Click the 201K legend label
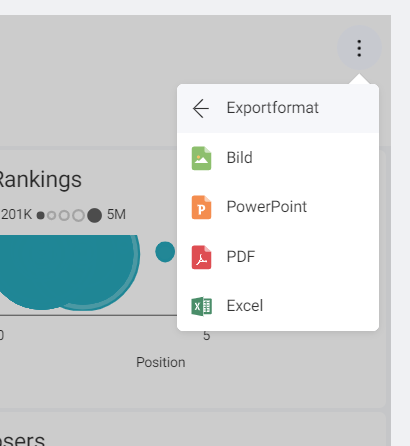Viewport: 410px width, 446px height. tap(17, 215)
